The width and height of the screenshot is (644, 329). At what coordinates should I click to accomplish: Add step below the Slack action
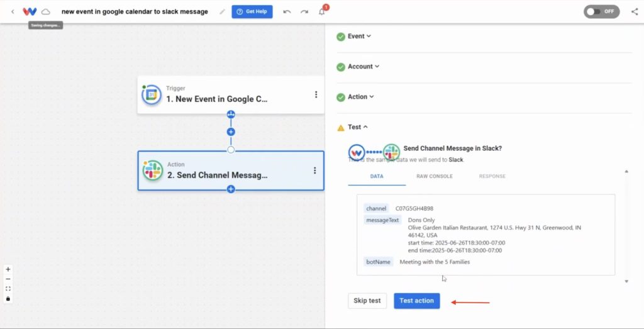point(231,189)
